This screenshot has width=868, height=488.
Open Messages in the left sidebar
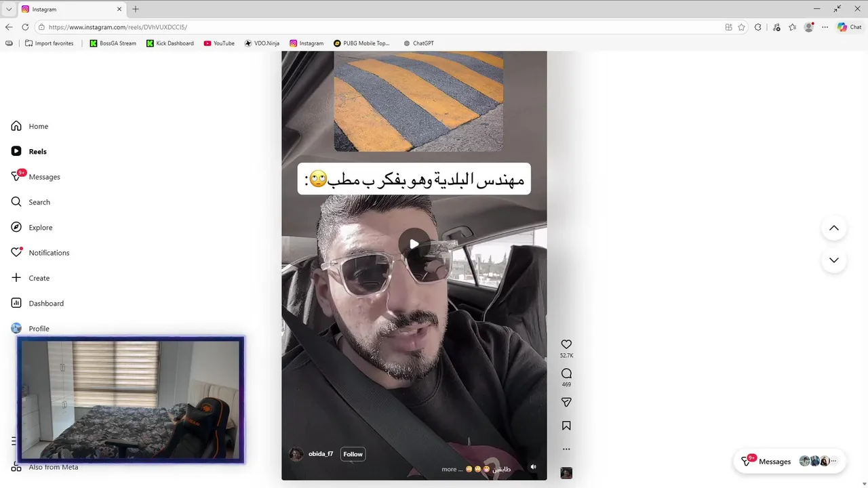36,176
